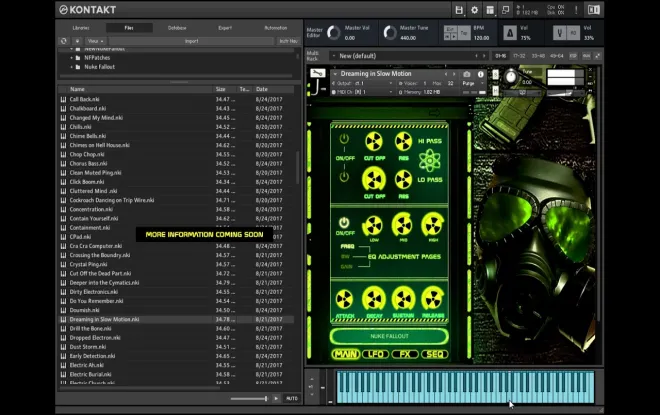Expand the Dreaming in Slow Motion instrument arrow
Screen dimensions: 660x415
tap(335, 74)
